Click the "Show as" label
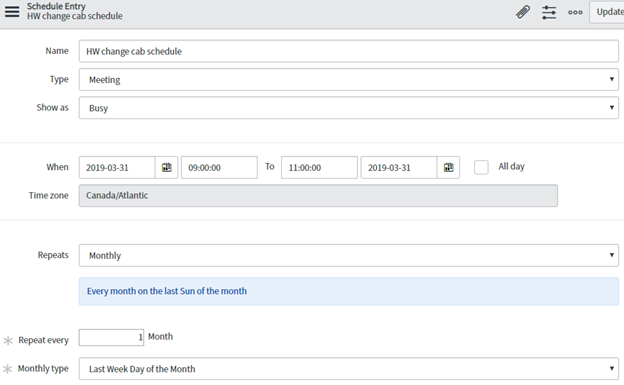This screenshot has height=385, width=624. pyautogui.click(x=53, y=107)
